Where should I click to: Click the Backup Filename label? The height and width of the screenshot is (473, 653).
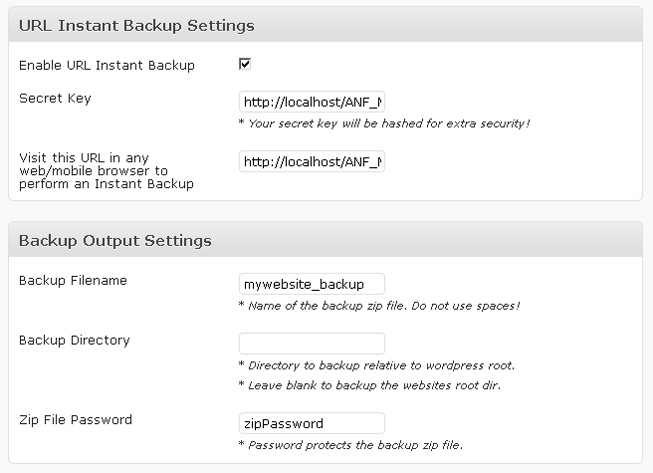point(73,281)
